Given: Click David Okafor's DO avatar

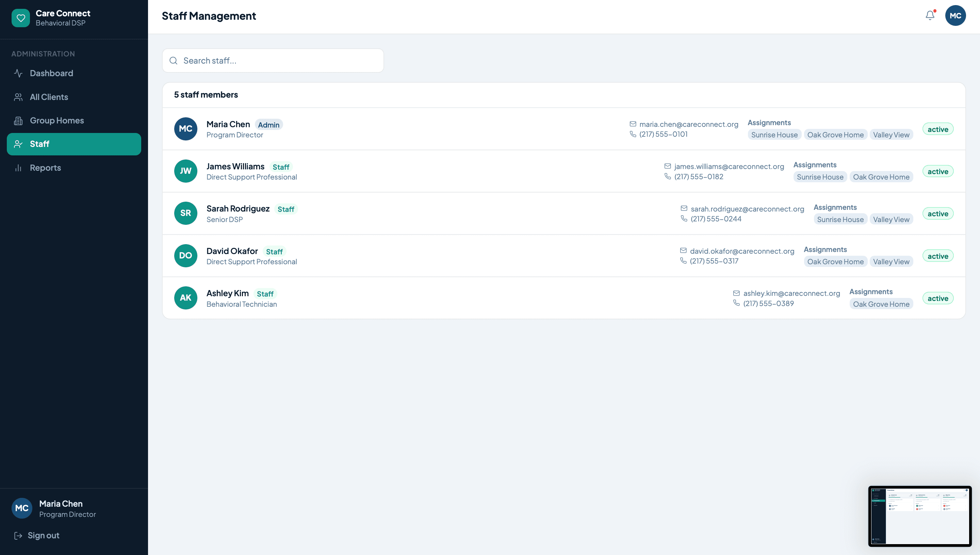Looking at the screenshot, I should coord(186,255).
